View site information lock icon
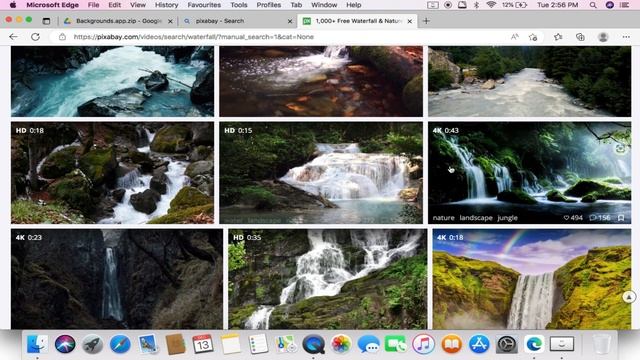The width and height of the screenshot is (640, 360). [x=62, y=37]
